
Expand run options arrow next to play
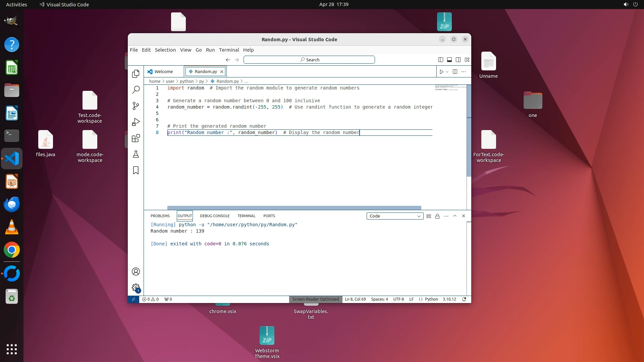click(447, 72)
